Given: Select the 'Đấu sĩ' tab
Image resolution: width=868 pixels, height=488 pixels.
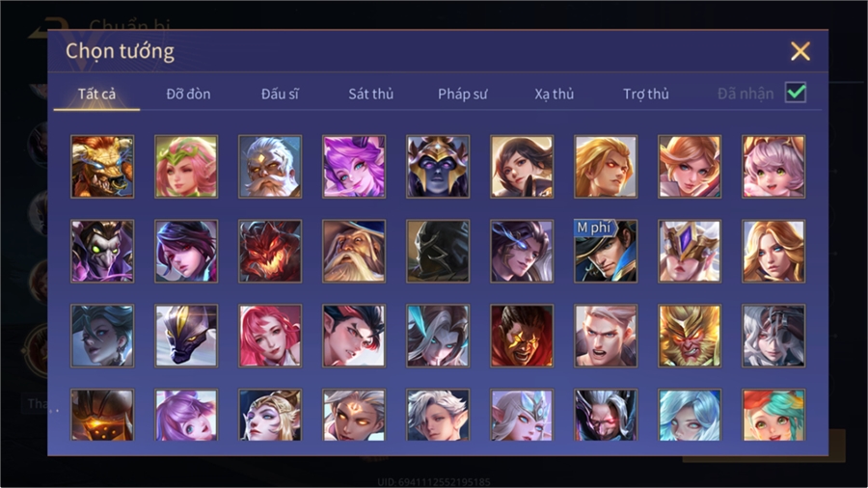Looking at the screenshot, I should 280,95.
